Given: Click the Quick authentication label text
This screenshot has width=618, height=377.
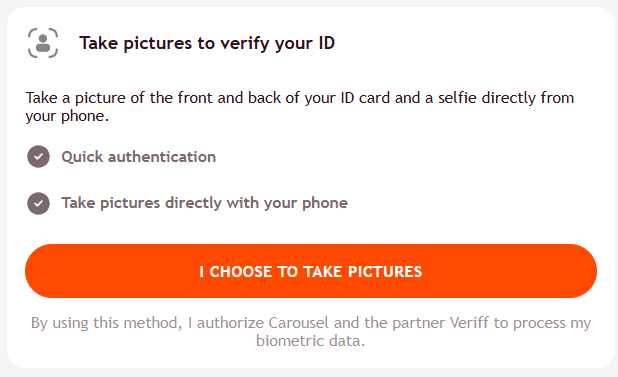Looking at the screenshot, I should (139, 157).
